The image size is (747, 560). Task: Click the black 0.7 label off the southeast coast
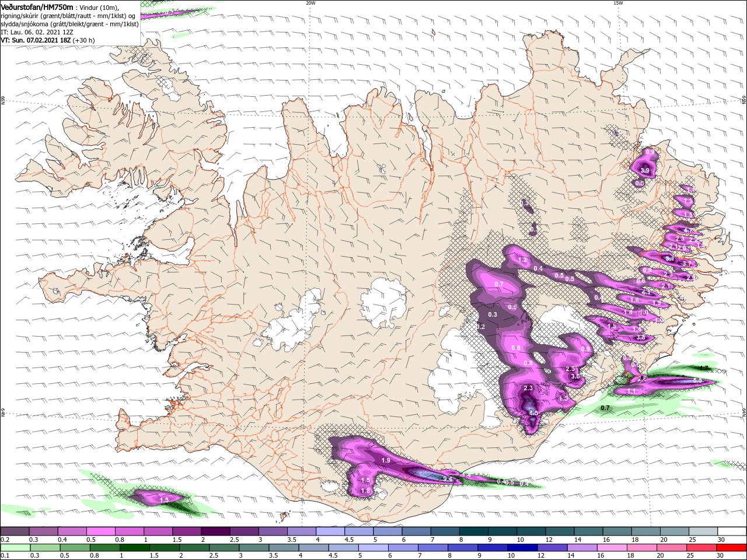(605, 408)
